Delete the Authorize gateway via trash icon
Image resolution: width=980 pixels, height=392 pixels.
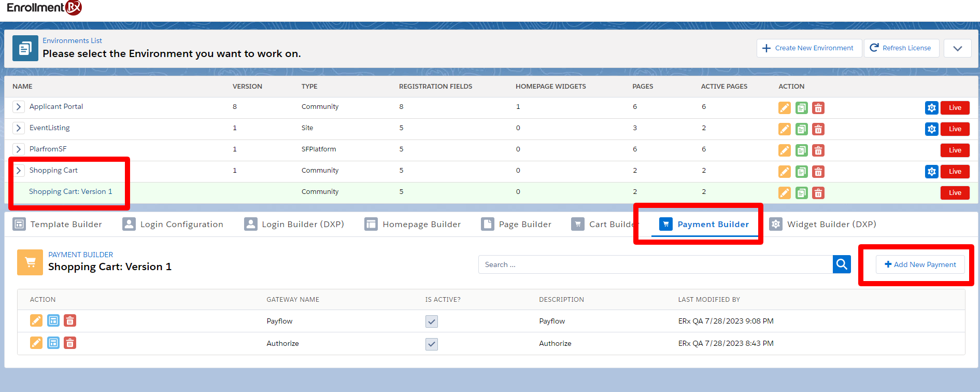[x=70, y=343]
